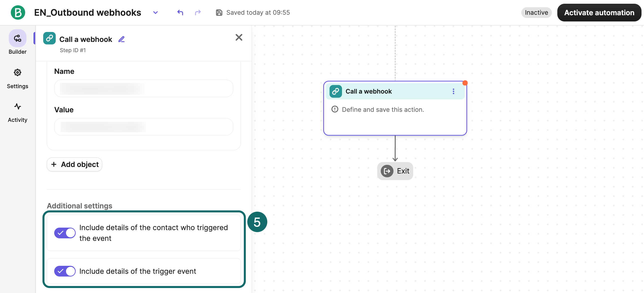Click the Step ID #1 label
This screenshot has width=644, height=293.
[73, 50]
